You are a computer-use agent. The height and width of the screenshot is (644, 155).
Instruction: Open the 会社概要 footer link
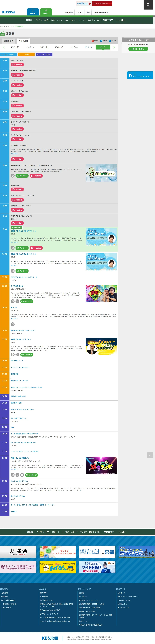(x=5, y=593)
